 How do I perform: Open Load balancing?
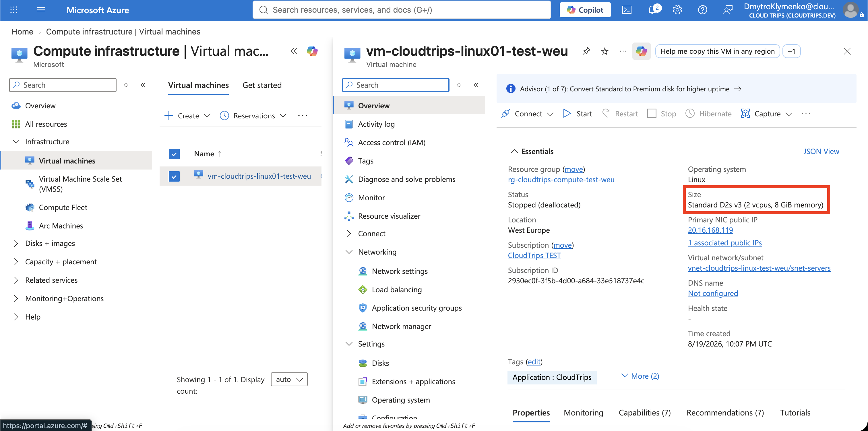tap(397, 289)
